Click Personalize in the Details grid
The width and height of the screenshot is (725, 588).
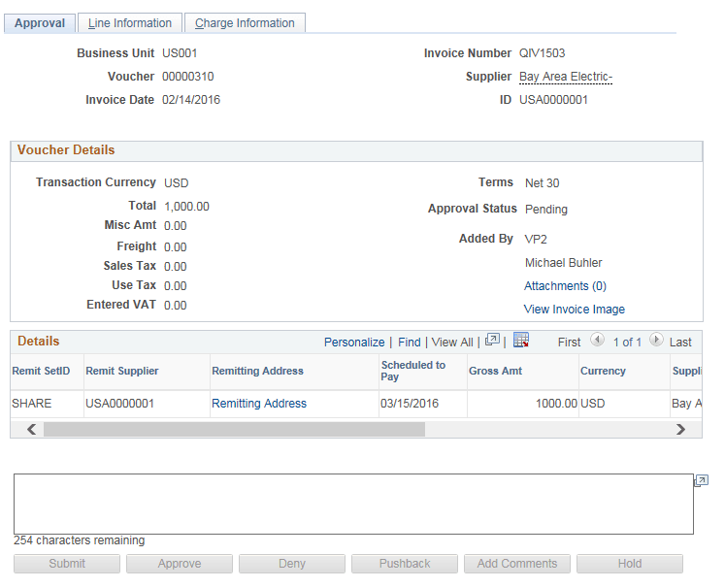point(354,343)
